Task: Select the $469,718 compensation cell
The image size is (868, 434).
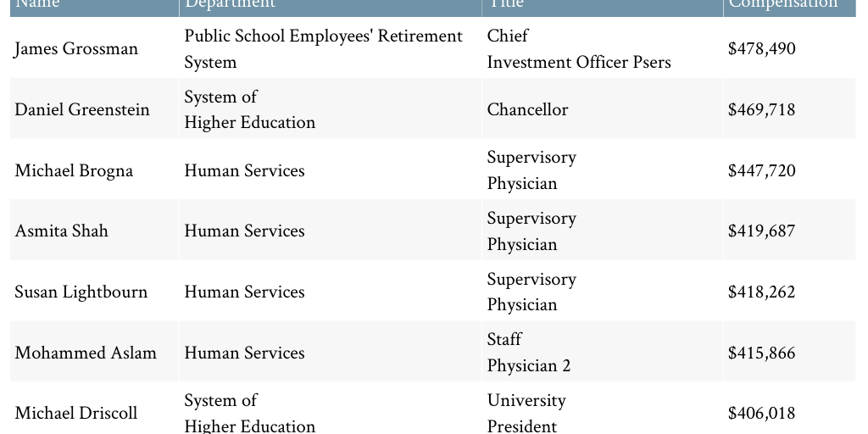Action: pyautogui.click(x=761, y=110)
